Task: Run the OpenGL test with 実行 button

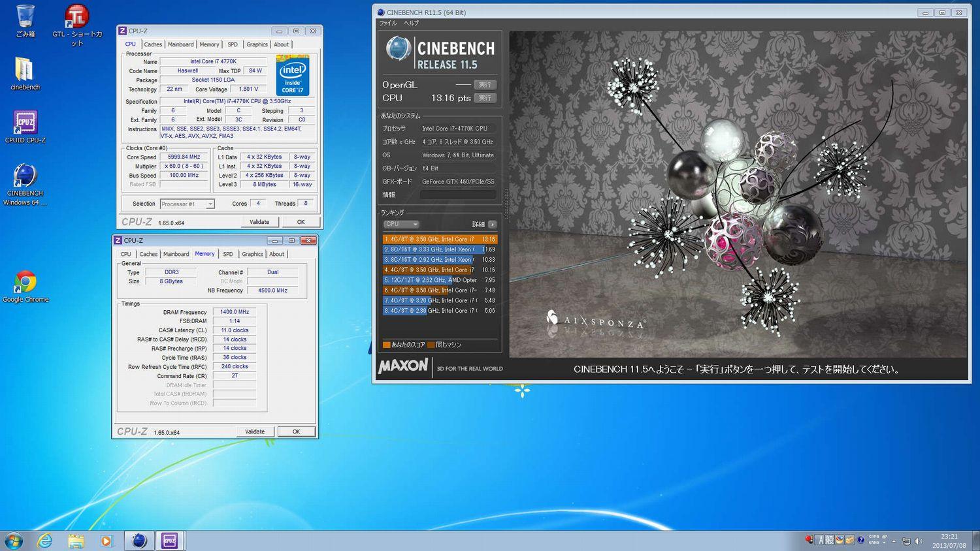Action: (485, 84)
